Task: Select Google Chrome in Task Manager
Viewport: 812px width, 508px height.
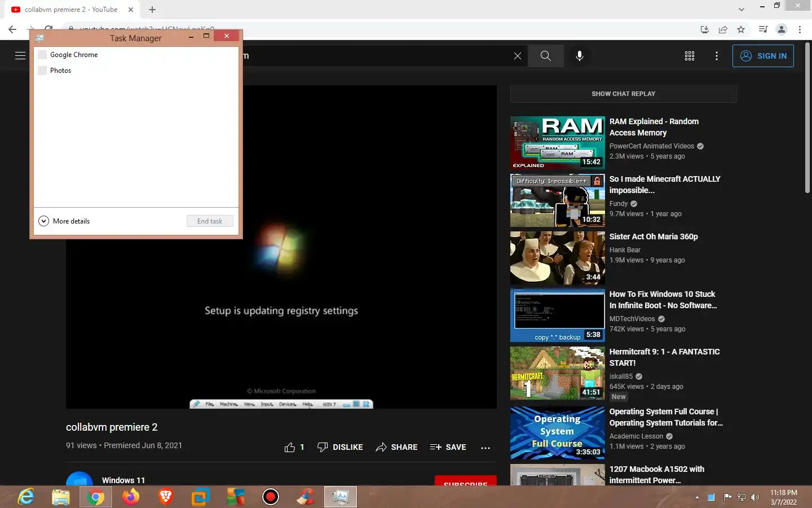Action: point(135,55)
